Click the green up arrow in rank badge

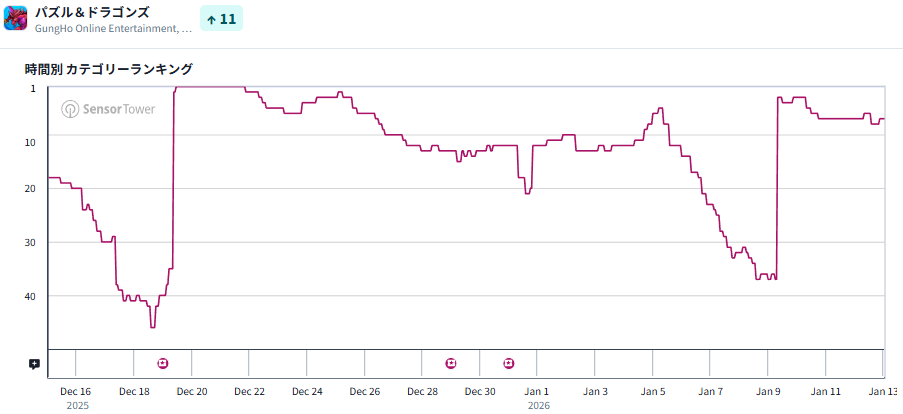pos(210,18)
